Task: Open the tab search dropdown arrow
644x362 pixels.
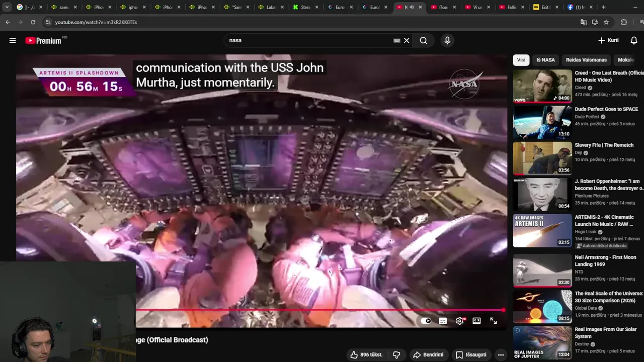Action: (x=7, y=7)
